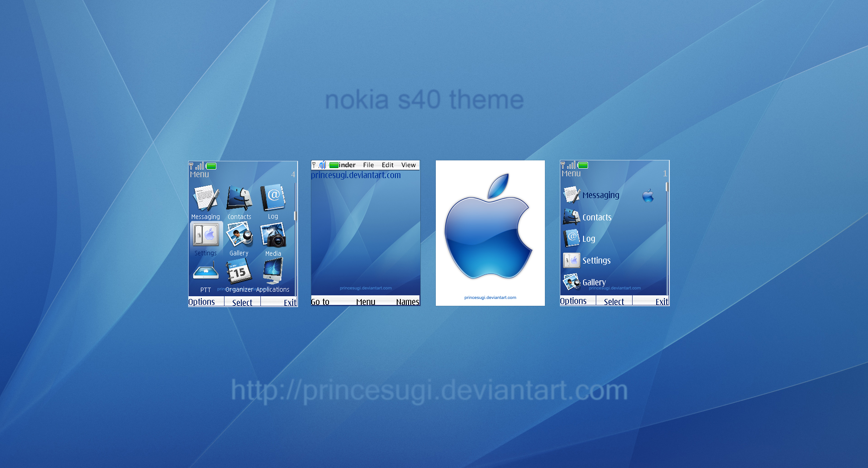Select the Media camera icon
The height and width of the screenshot is (468, 868).
[273, 235]
